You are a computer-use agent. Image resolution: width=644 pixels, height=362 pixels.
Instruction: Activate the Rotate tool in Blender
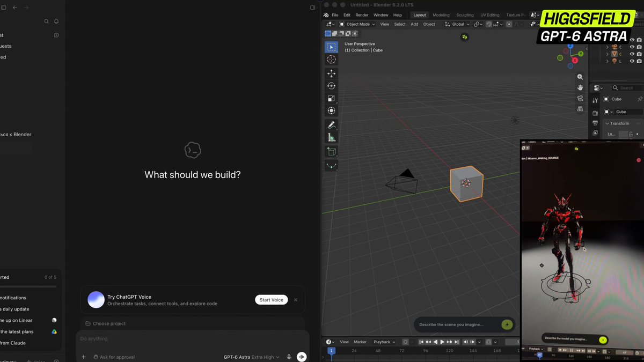[332, 86]
